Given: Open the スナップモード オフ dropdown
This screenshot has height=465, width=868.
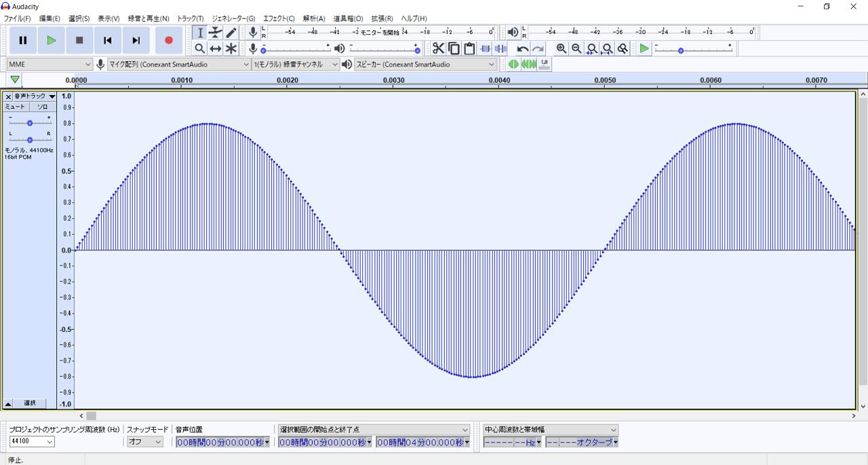Looking at the screenshot, I should (x=145, y=441).
